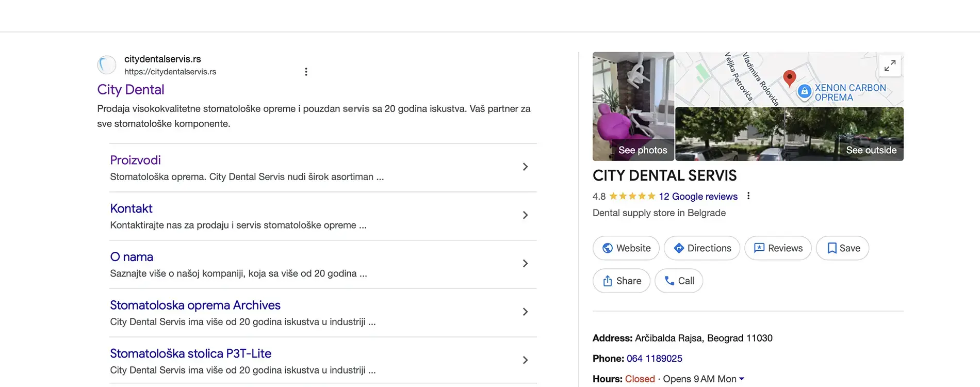Open Stomatološka stolica P3T-Lite link

pos(190,353)
